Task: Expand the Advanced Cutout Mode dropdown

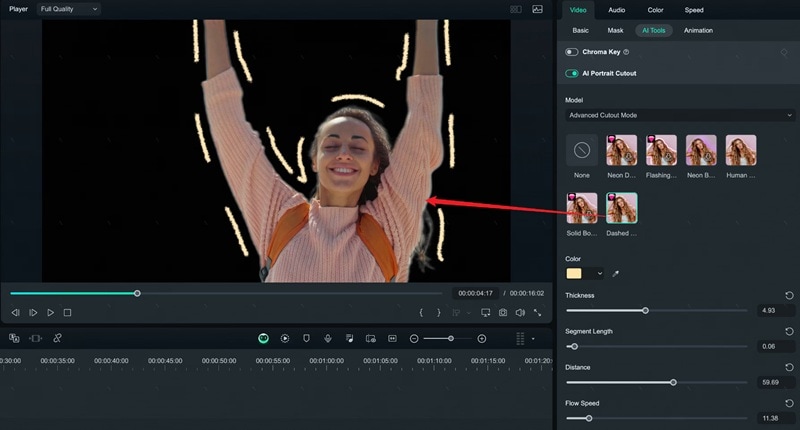Action: (x=680, y=115)
